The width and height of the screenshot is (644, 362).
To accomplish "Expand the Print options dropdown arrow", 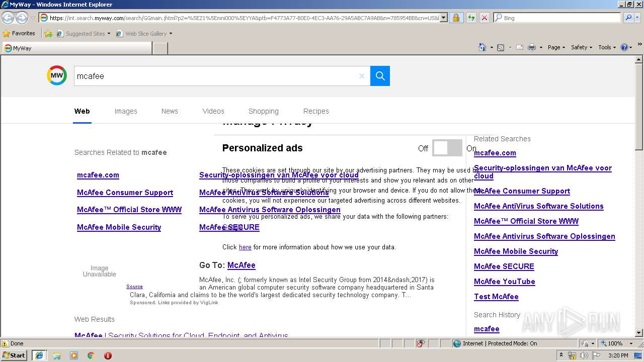I will [x=541, y=47].
